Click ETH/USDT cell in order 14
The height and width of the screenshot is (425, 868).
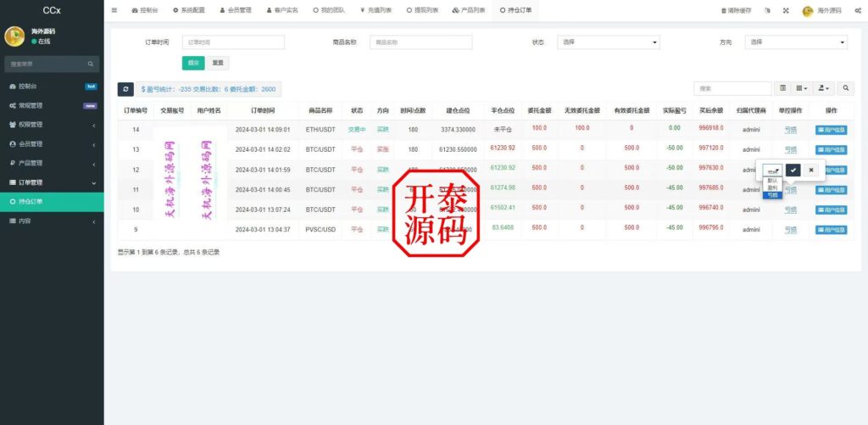point(320,130)
